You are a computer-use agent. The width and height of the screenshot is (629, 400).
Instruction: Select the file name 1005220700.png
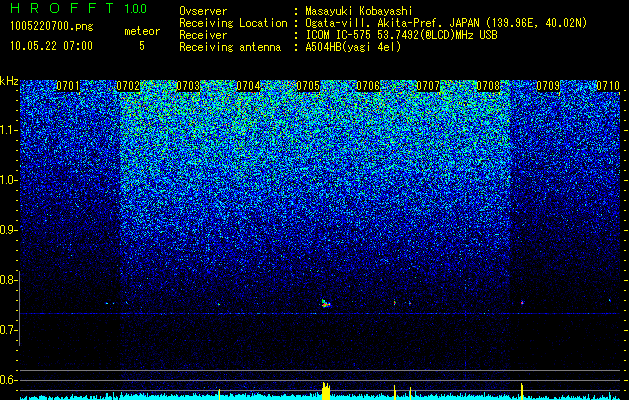point(52,27)
